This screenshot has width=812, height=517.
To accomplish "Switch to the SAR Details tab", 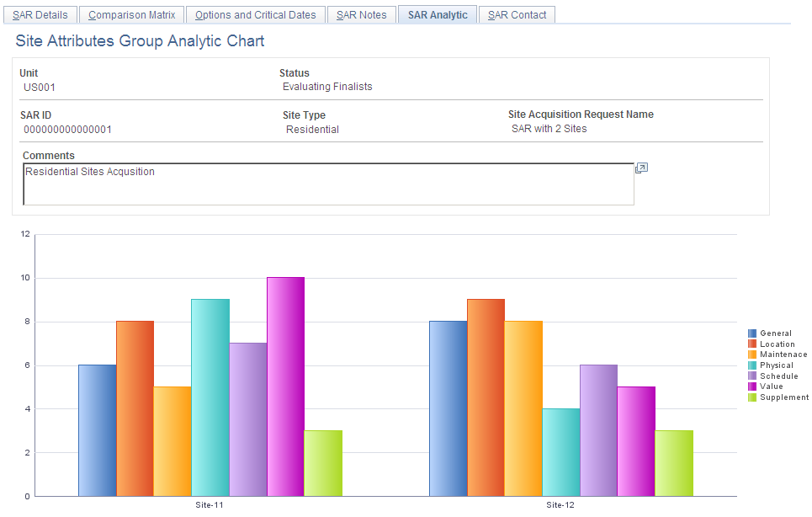I will pos(40,14).
